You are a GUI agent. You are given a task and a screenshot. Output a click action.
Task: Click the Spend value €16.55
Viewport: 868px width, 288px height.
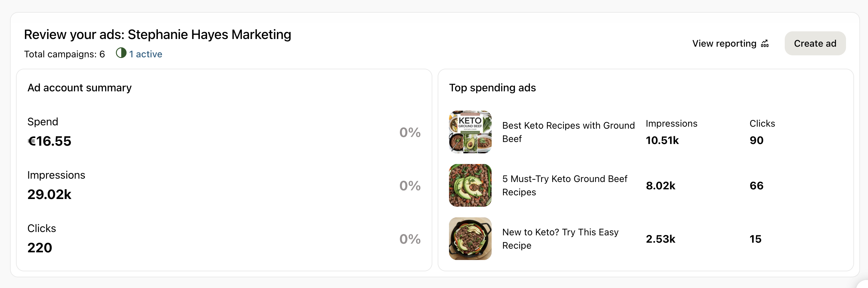click(49, 141)
